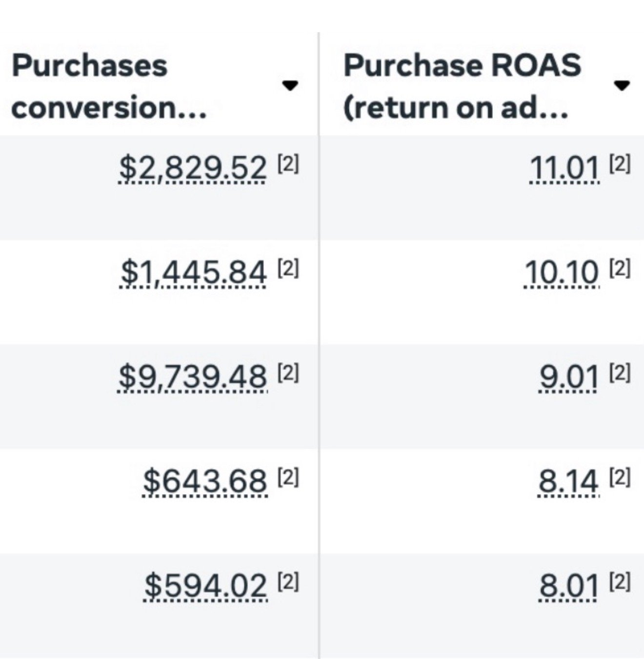Click the $643.68 conversion value
The image size is (644, 659).
pos(205,480)
